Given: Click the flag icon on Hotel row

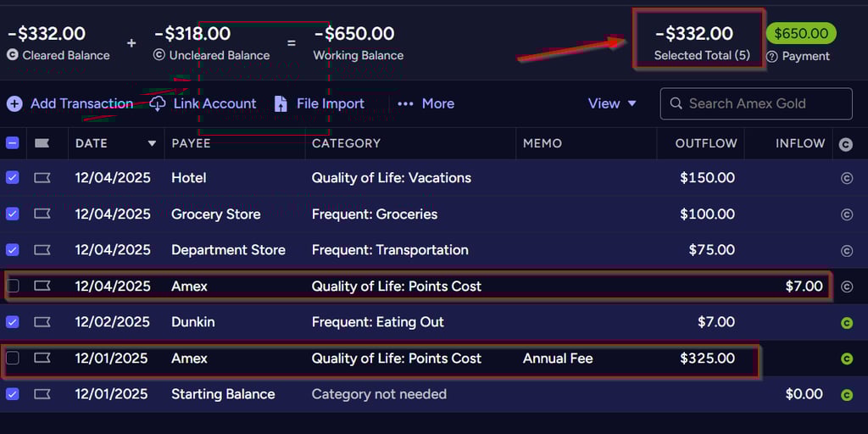Looking at the screenshot, I should point(42,178).
